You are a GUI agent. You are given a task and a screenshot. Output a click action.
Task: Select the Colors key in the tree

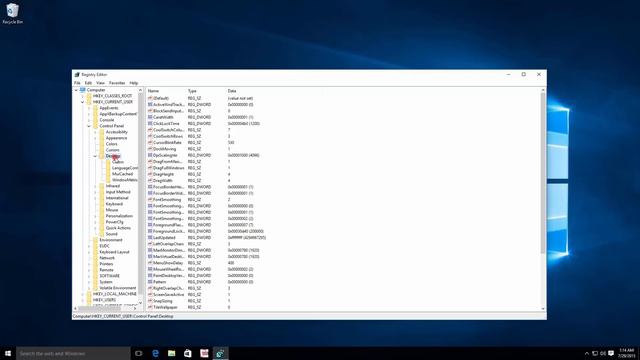coord(111,144)
